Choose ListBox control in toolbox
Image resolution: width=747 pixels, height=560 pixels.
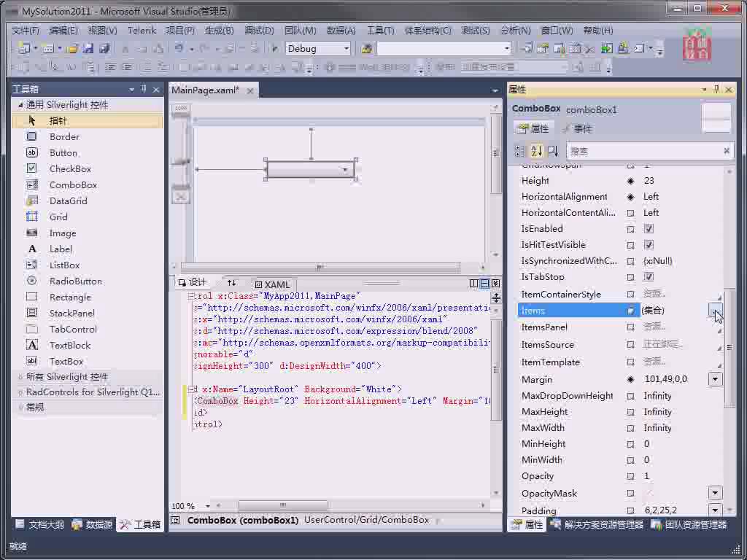tap(88, 265)
